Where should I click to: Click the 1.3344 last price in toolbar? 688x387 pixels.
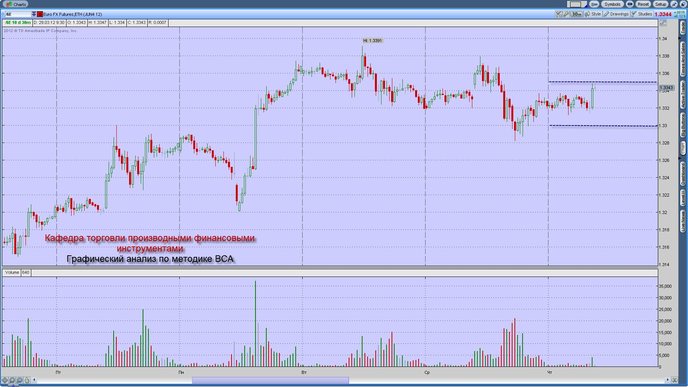point(663,14)
